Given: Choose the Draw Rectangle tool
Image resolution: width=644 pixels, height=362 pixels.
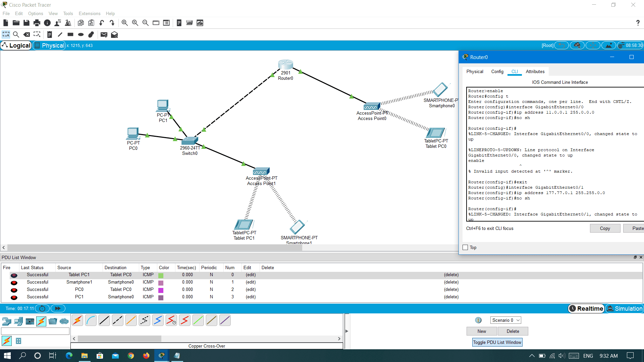Looking at the screenshot, I should 70,35.
